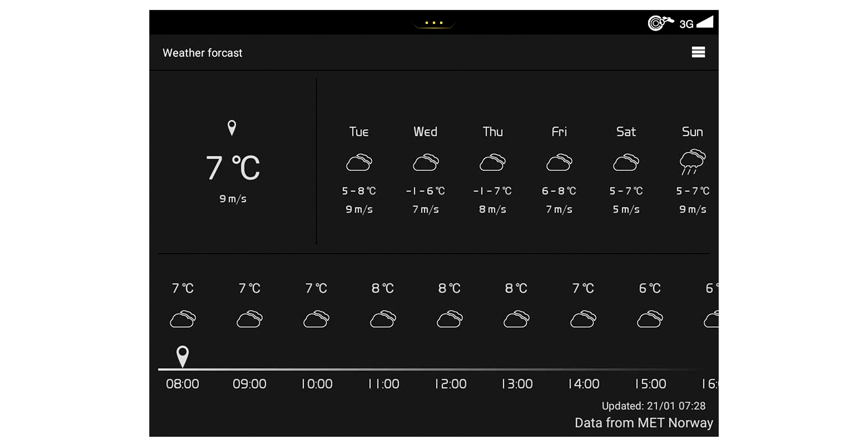Click the cloud icon for 08:00

pyautogui.click(x=183, y=319)
